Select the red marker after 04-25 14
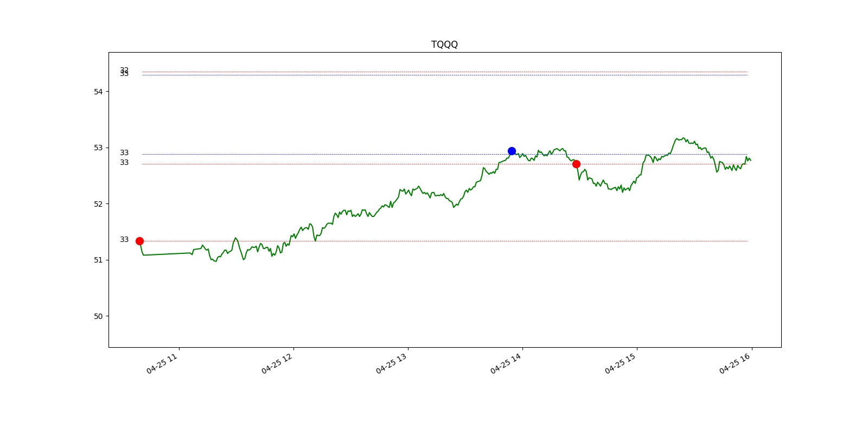The width and height of the screenshot is (868, 434). click(576, 164)
